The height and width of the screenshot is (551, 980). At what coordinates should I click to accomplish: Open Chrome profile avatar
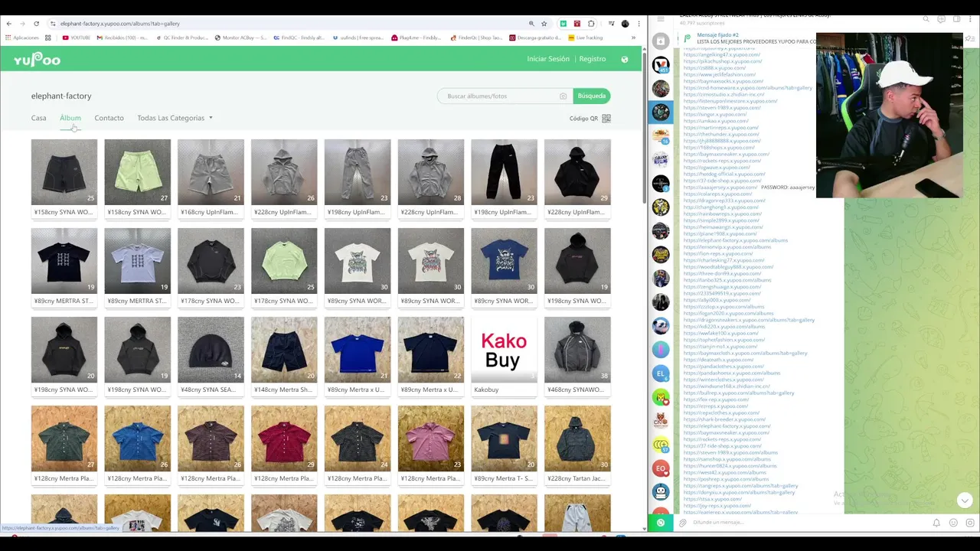coord(625,24)
